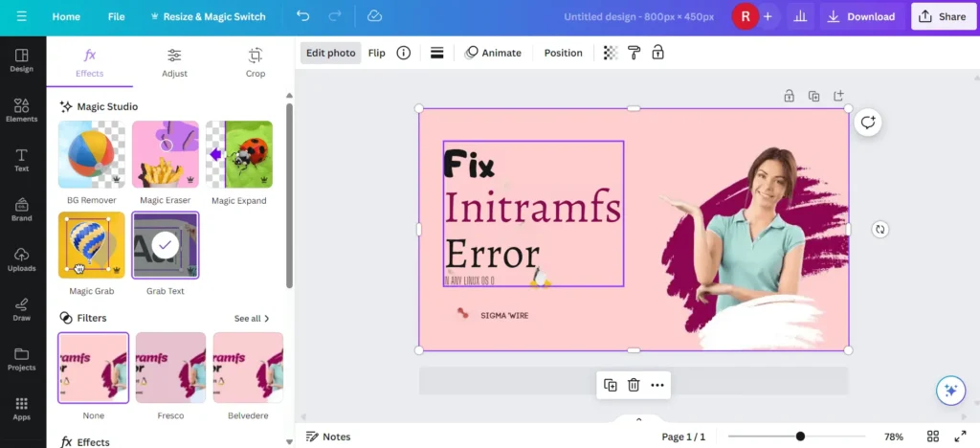Screen dimensions: 980x448
Task: Open border line style options
Action: (436, 53)
